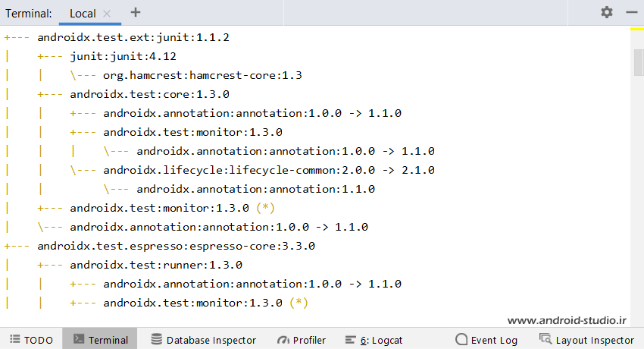Click the androidx.test:runner:1.3.0 line
Screen dimensions: 644x349
click(x=156, y=265)
